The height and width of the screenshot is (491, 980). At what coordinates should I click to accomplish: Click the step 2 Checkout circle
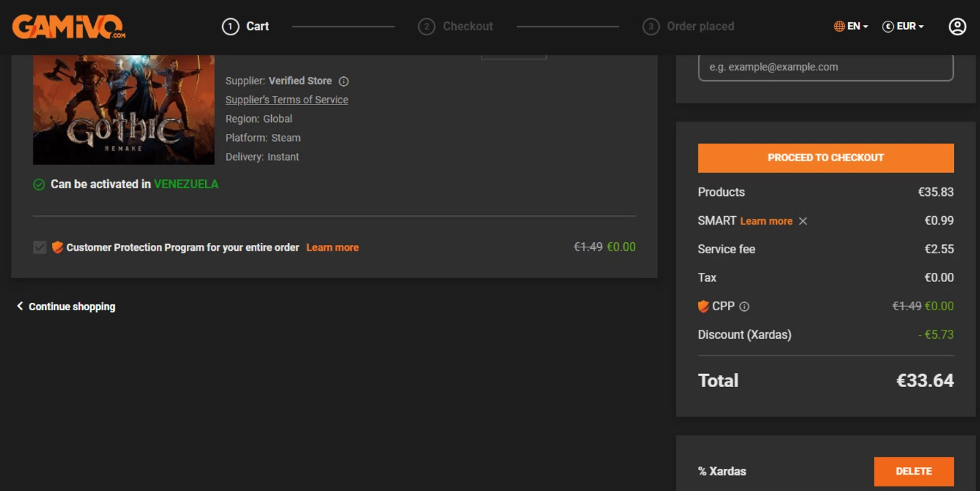click(427, 26)
